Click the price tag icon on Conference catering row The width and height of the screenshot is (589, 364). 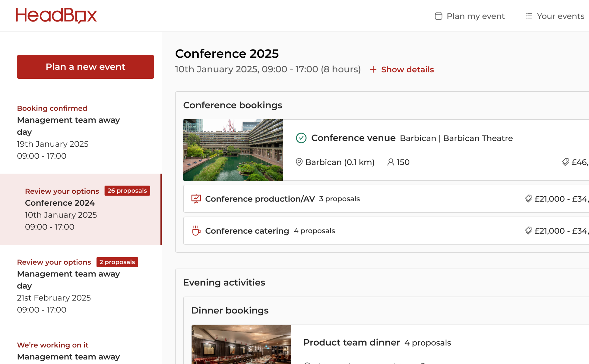click(528, 231)
